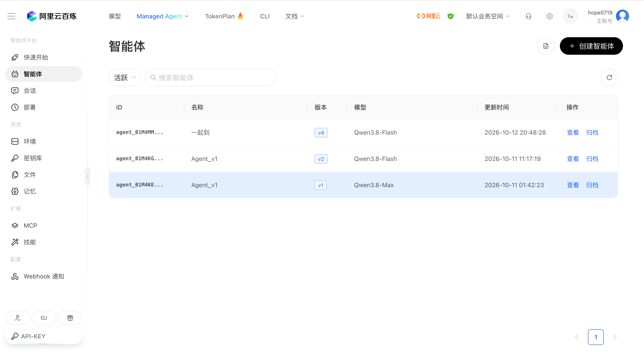Open API-KEY at sidebar bottom
The image size is (644, 352).
tap(44, 336)
